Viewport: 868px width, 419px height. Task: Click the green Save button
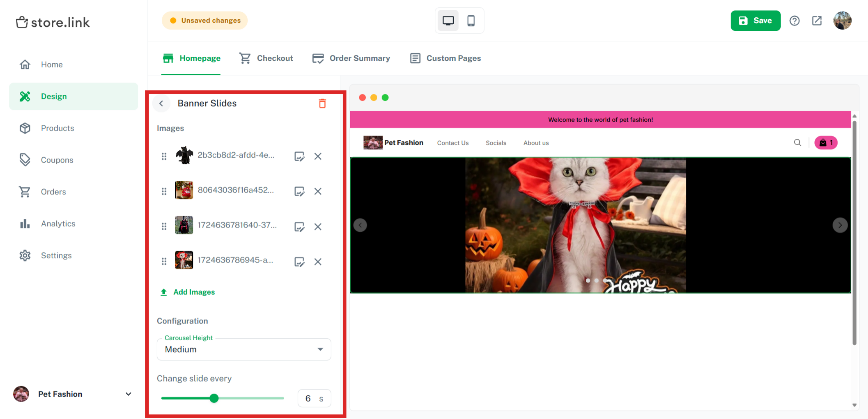[755, 21]
